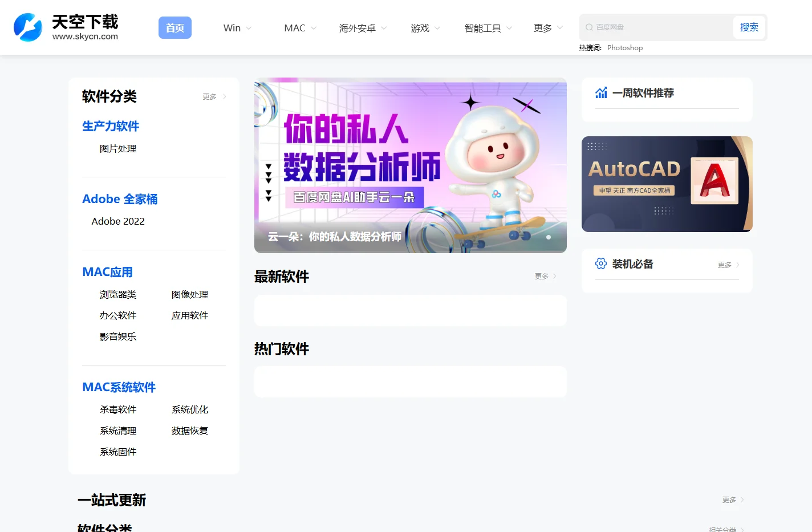The height and width of the screenshot is (532, 812).
Task: Open the 首页 tab
Action: [x=175, y=28]
